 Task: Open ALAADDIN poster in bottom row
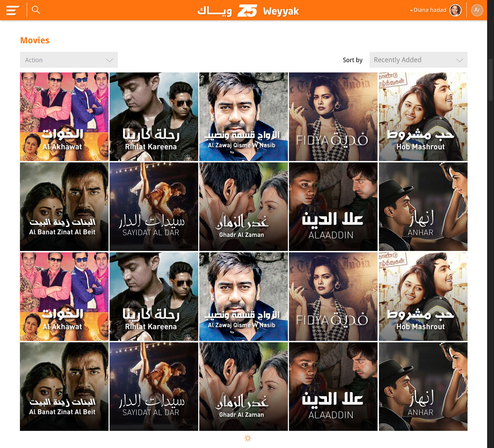click(333, 387)
